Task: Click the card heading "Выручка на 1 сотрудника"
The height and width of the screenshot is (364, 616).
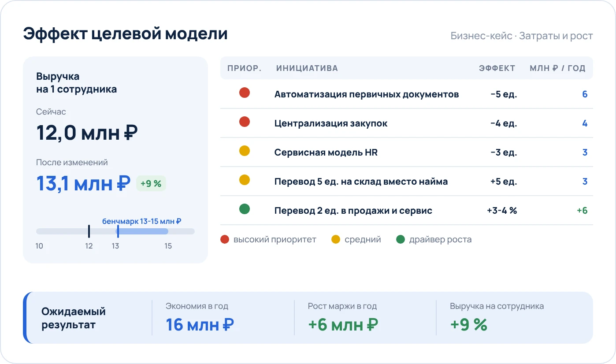Action: 76,83
